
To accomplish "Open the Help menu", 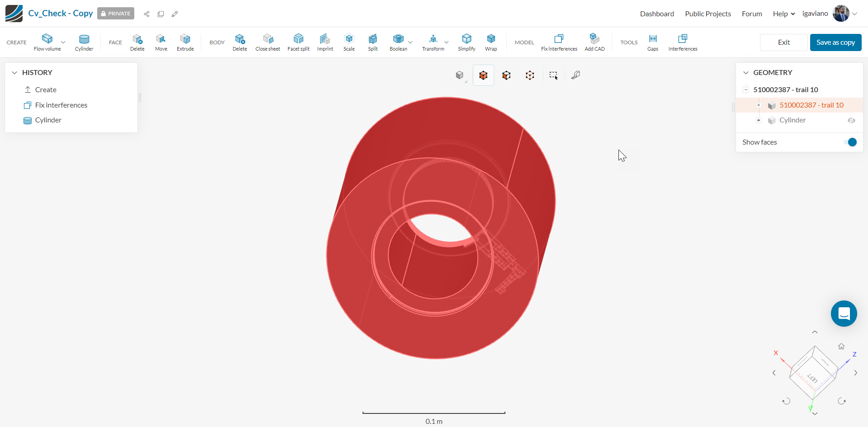I will (x=783, y=14).
